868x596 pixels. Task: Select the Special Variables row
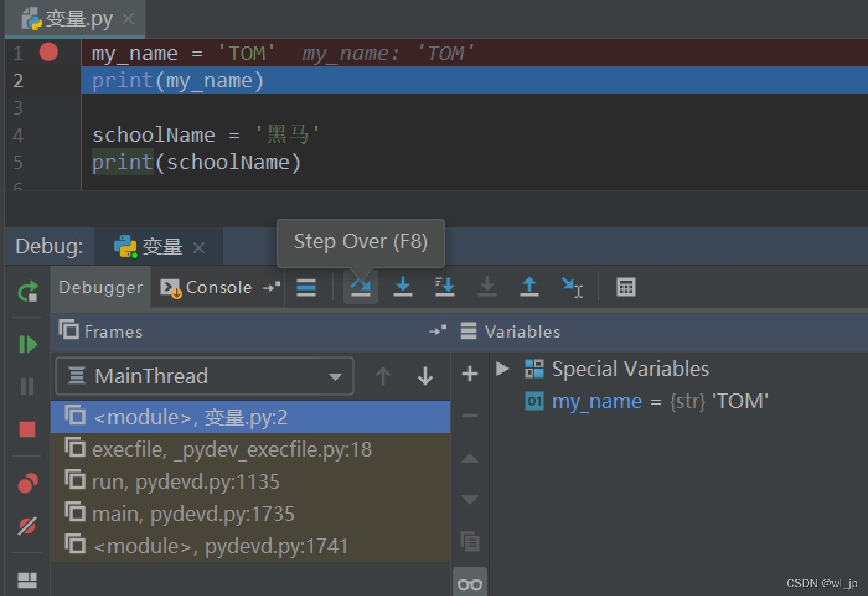(616, 369)
